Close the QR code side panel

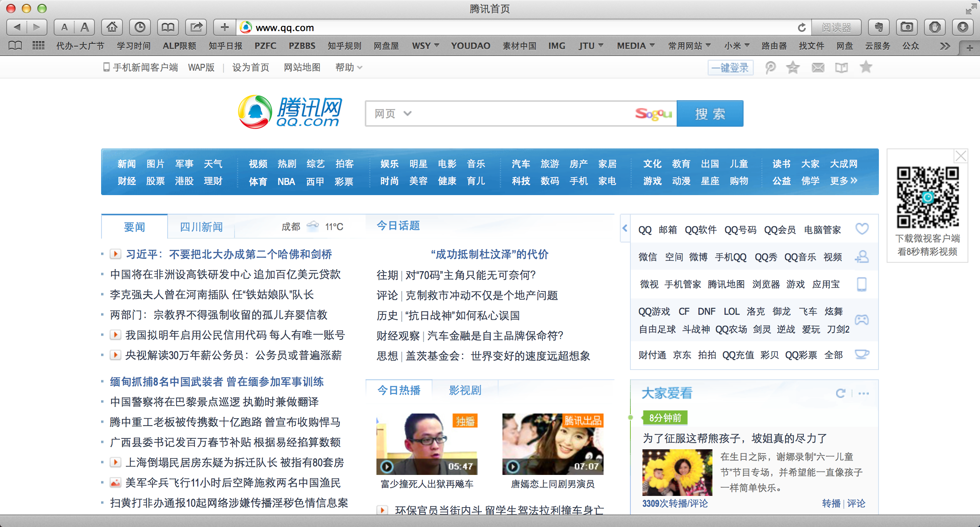(x=961, y=156)
